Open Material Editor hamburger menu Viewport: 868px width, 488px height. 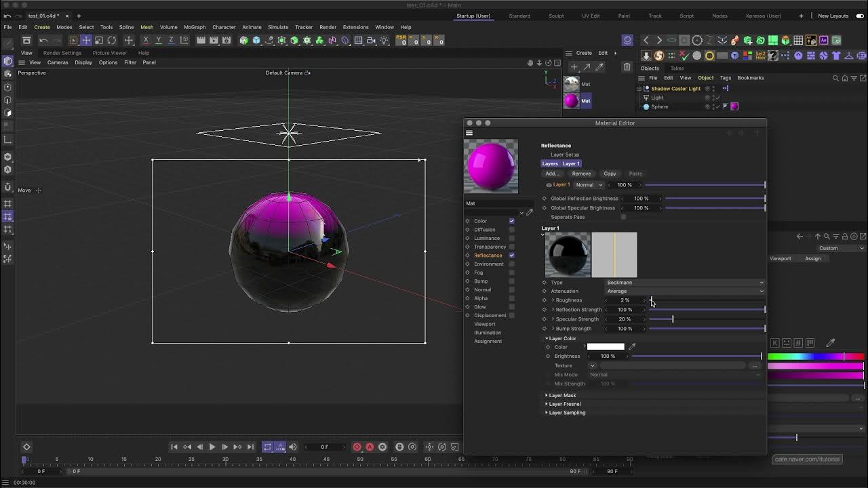[x=469, y=133]
